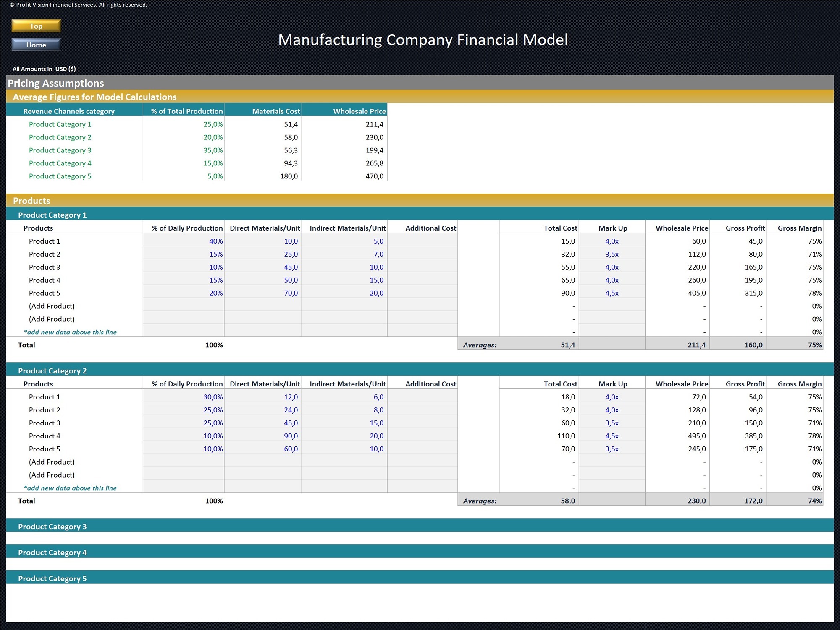Image resolution: width=840 pixels, height=630 pixels.
Task: Open Product Category 5 link in averages table
Action: (60, 176)
